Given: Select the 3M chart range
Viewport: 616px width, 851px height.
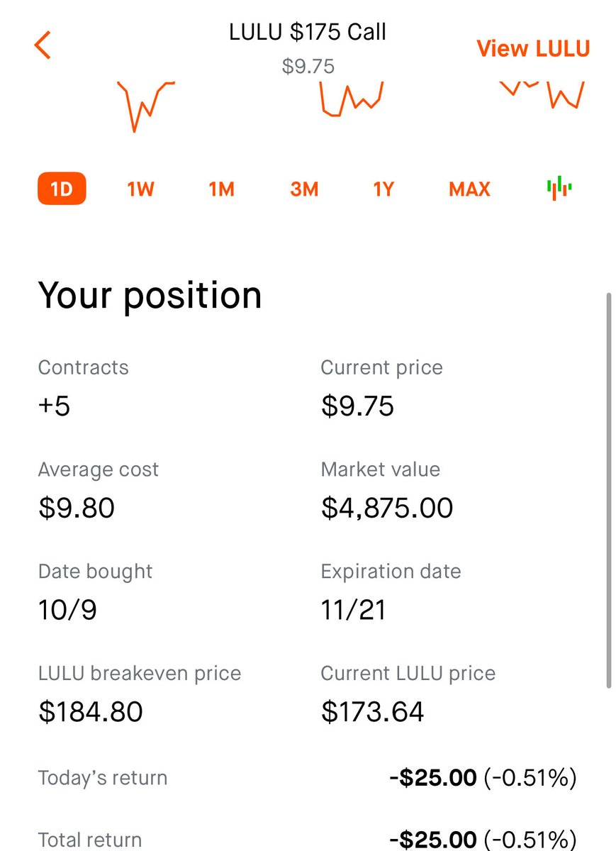Looking at the screenshot, I should coord(303,189).
